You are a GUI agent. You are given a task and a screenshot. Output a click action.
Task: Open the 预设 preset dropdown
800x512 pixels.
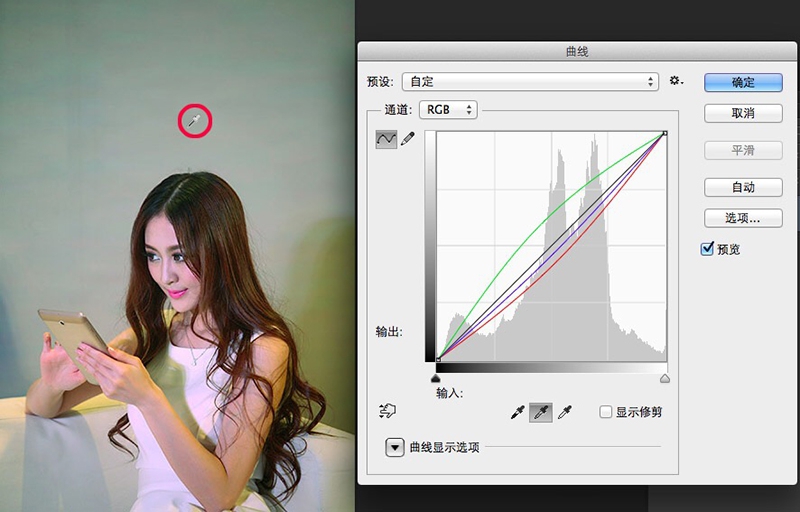click(530, 82)
